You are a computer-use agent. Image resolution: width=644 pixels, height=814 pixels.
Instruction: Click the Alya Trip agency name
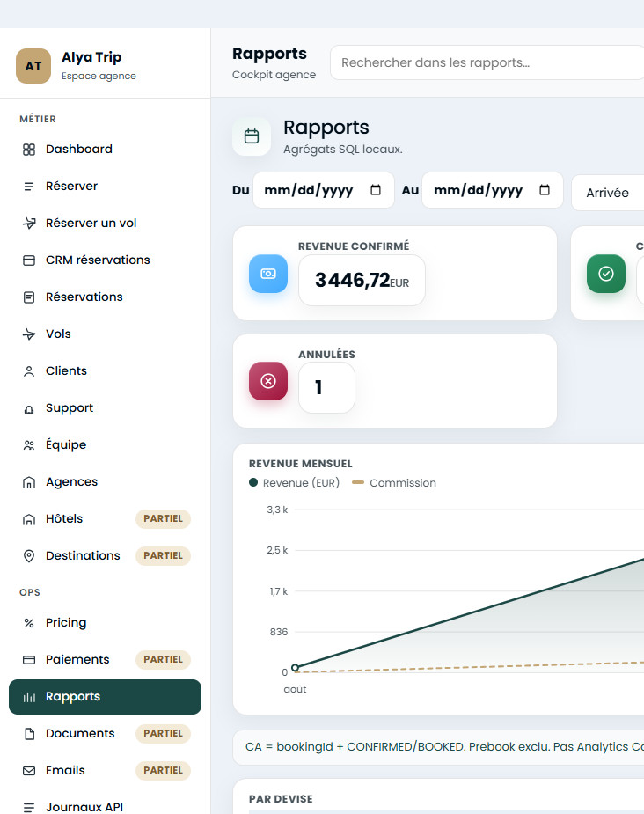(x=91, y=57)
